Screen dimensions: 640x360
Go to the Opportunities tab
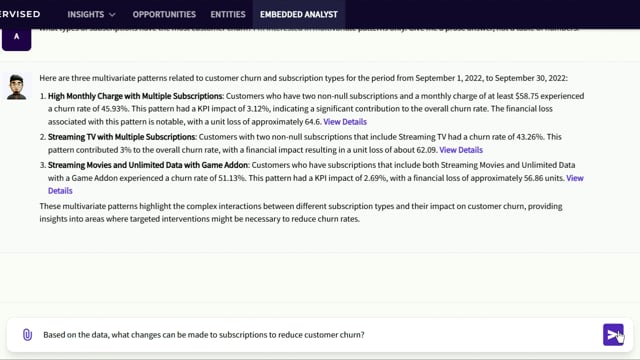164,14
